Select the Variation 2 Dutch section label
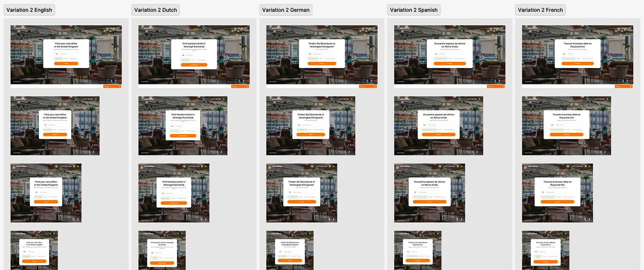Viewport: 644px width, 270px height. pyautogui.click(x=156, y=10)
